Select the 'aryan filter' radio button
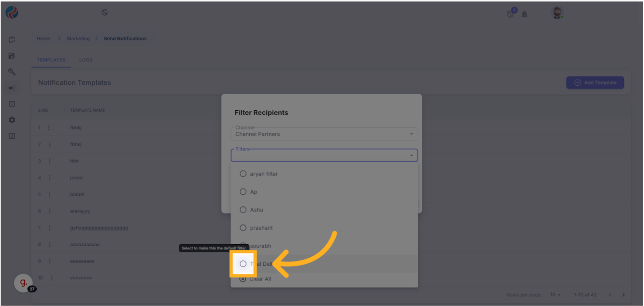Image resolution: width=644 pixels, height=306 pixels. [243, 174]
